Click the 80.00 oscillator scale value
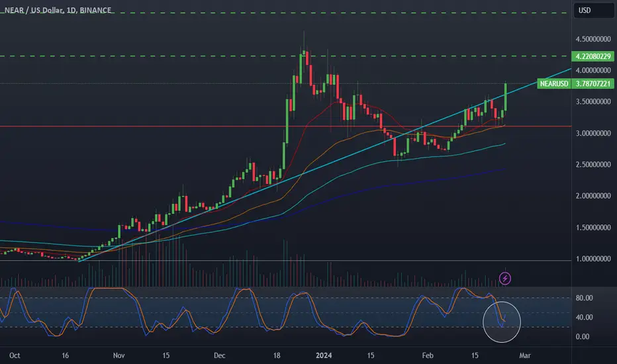The image size is (617, 364). tap(584, 298)
